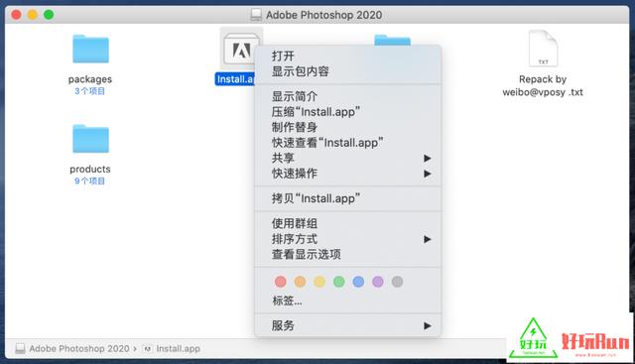Apply the orange tag color
The height and width of the screenshot is (364, 635).
[300, 282]
